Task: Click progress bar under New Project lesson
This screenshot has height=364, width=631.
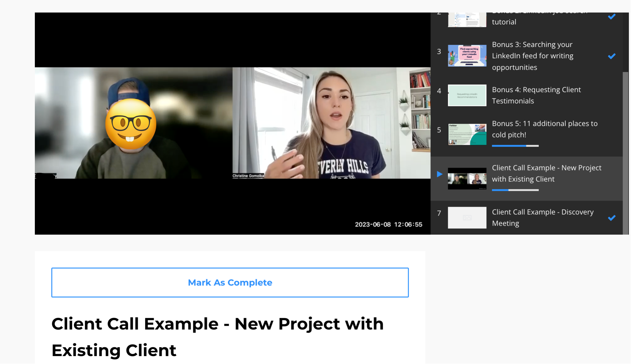Action: tap(515, 190)
